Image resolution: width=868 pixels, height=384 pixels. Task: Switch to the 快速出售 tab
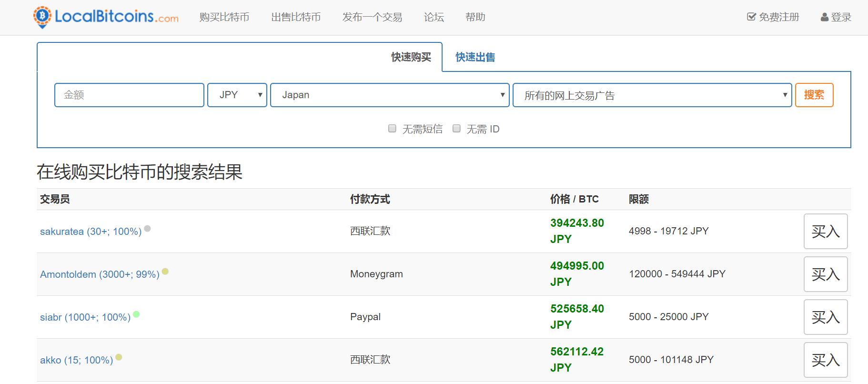tap(475, 57)
